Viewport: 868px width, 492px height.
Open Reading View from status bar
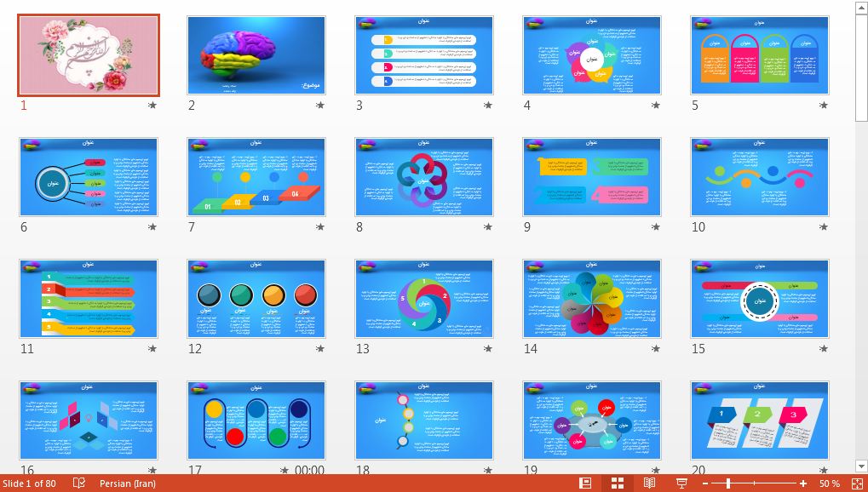pyautogui.click(x=649, y=483)
